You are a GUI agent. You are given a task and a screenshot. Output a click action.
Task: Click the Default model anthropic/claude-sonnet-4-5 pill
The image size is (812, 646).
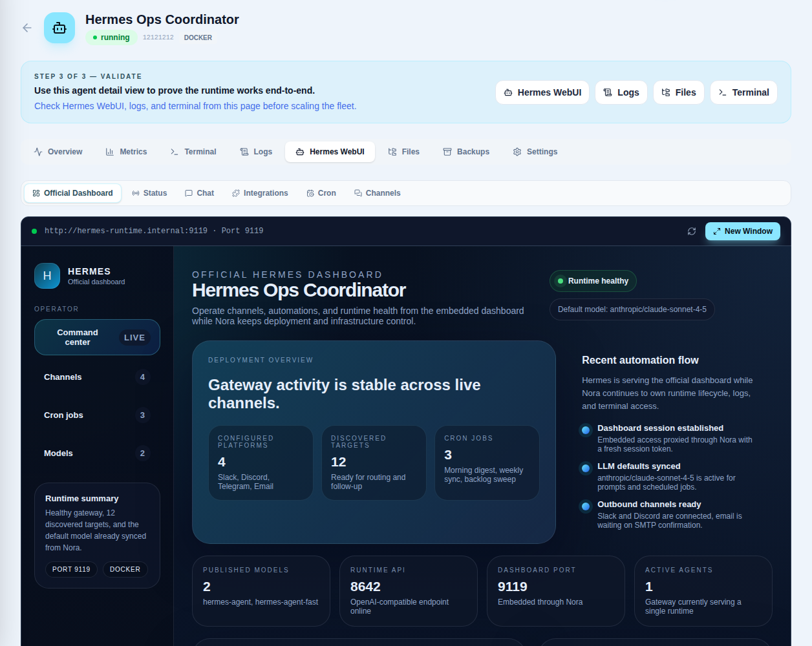[632, 309]
